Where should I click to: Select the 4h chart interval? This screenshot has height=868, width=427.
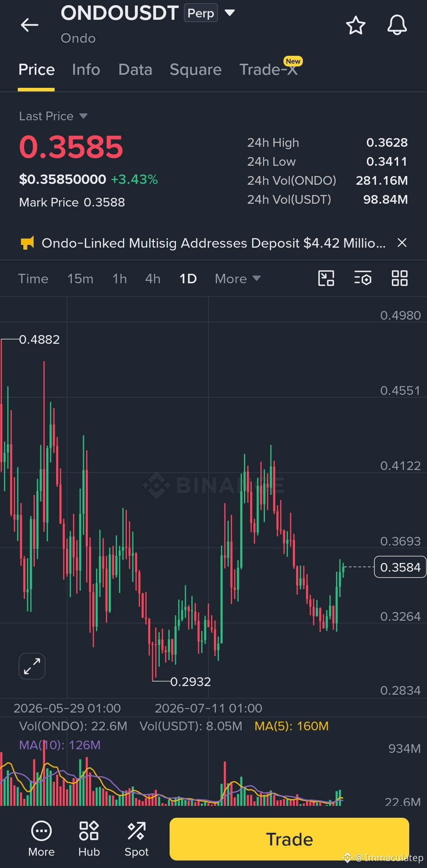[x=153, y=279]
